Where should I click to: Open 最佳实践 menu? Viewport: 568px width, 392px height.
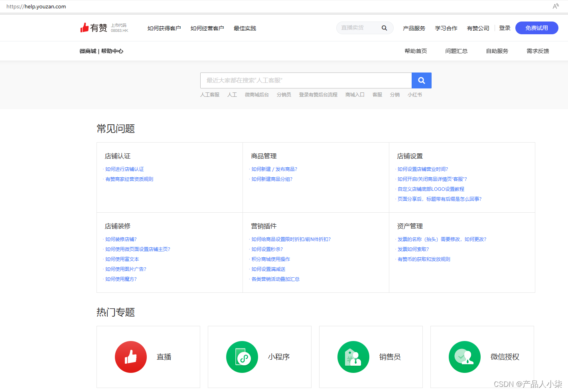(245, 28)
